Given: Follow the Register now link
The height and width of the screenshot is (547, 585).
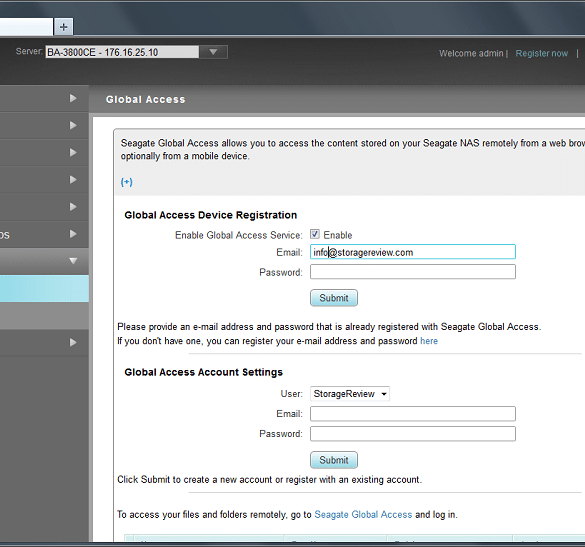Looking at the screenshot, I should coord(541,53).
